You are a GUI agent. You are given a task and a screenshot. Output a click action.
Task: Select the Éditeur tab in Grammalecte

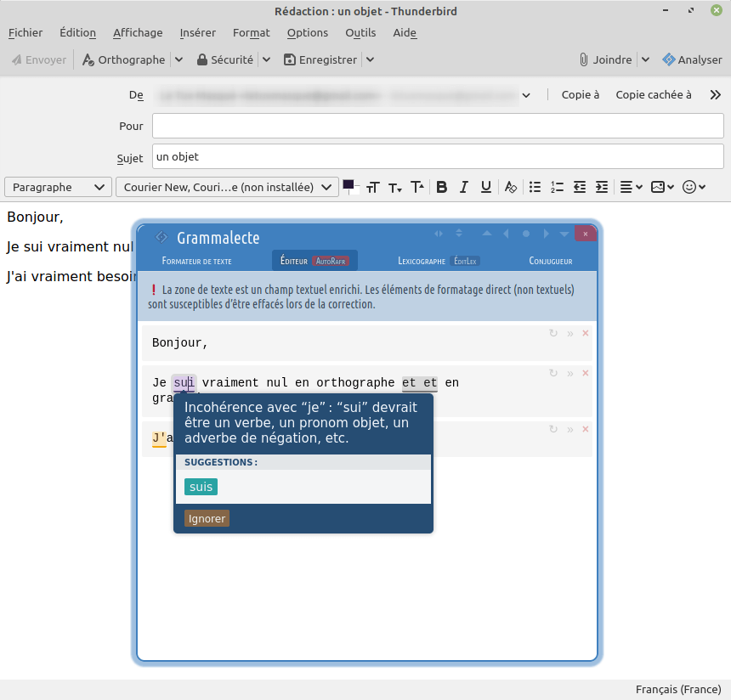click(294, 261)
